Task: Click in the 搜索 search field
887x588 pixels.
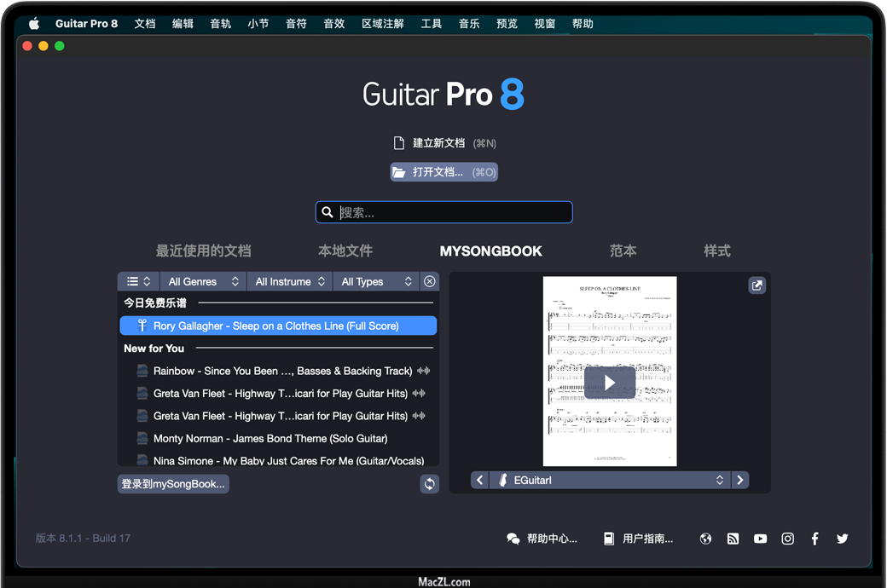Action: pyautogui.click(x=452, y=213)
